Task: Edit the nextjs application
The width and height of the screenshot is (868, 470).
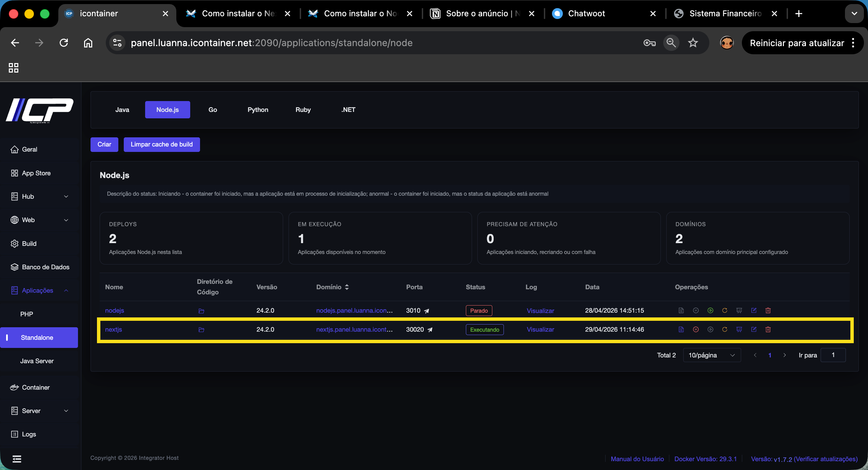Action: click(x=754, y=329)
